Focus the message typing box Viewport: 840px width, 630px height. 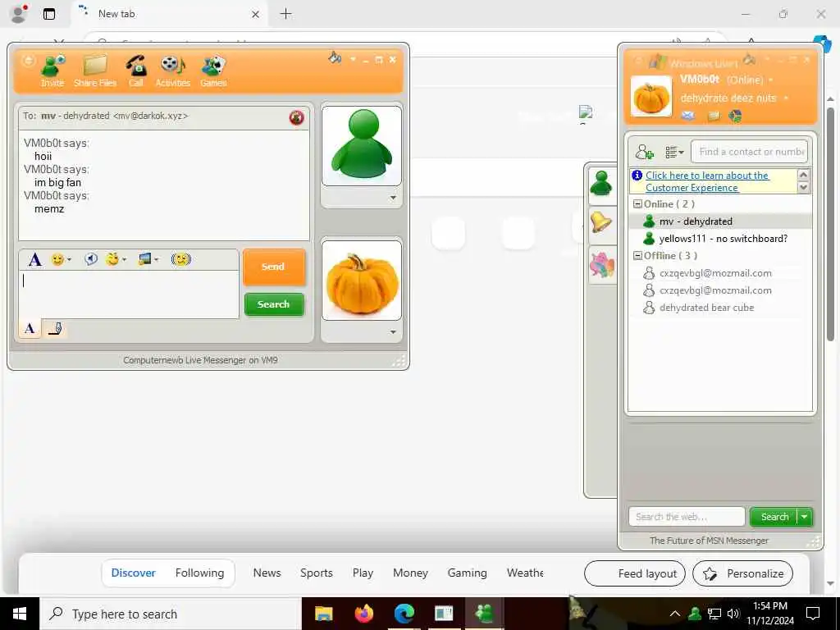pyautogui.click(x=129, y=294)
